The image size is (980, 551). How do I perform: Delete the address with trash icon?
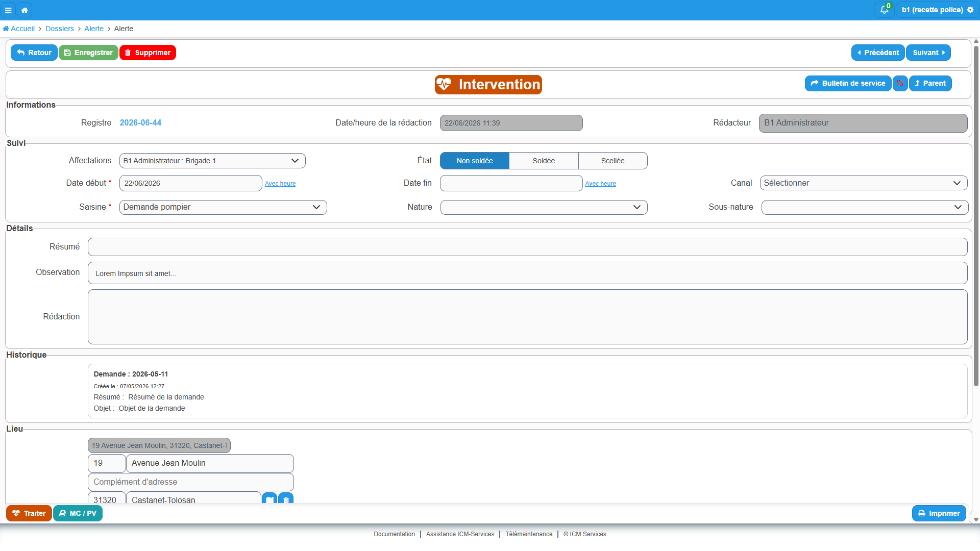point(286,499)
